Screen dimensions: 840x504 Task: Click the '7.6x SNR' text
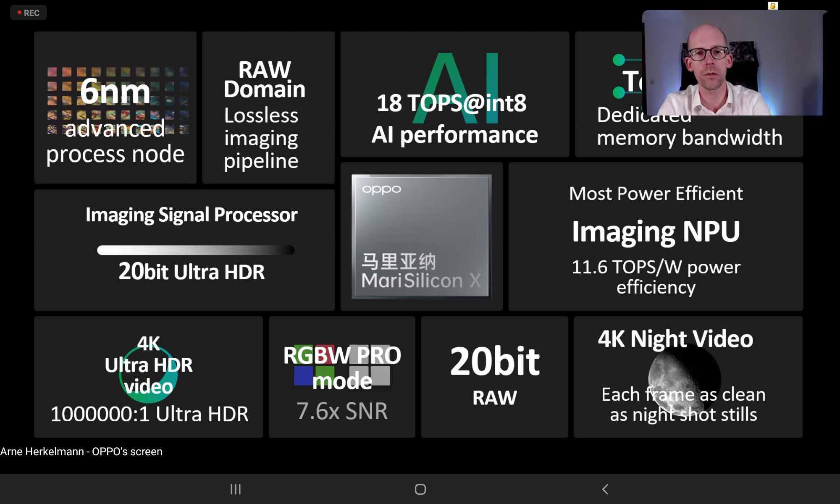coord(342,411)
